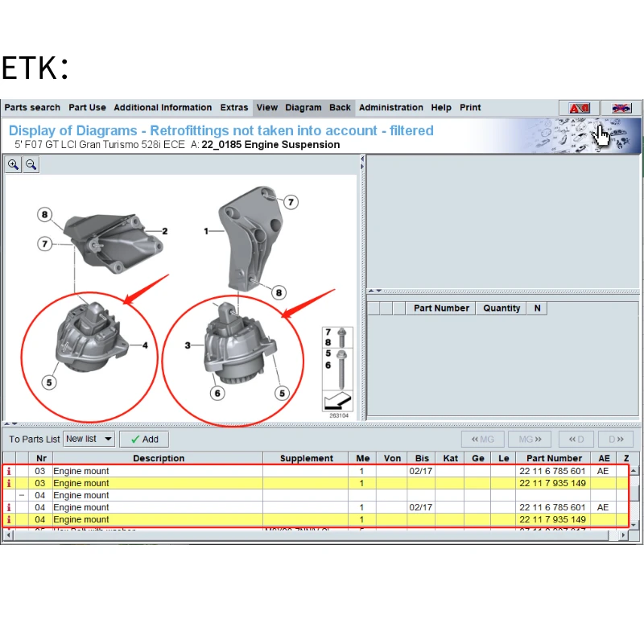The image size is (644, 644).
Task: Open the Administration menu
Action: 391,108
